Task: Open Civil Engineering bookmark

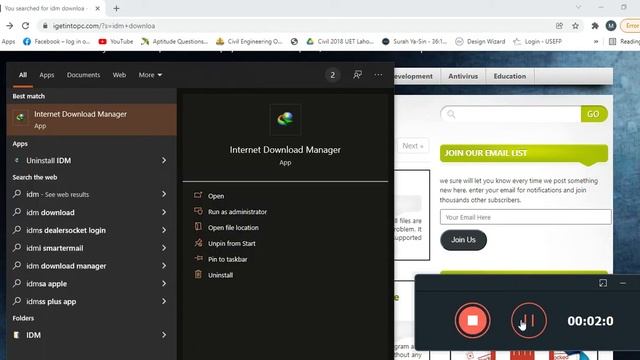Action: 249,42
